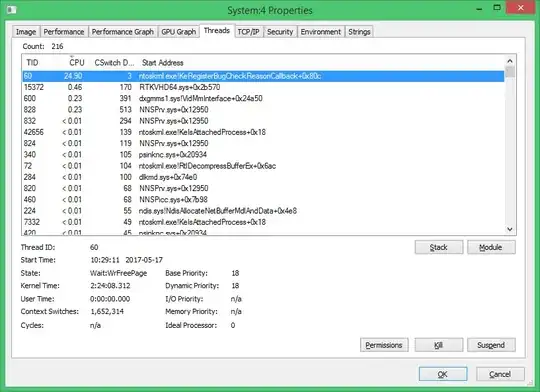Viewport: 540px width, 392px height.
Task: Select thread 820 NNSPrv.sys row
Action: pyautogui.click(x=263, y=188)
